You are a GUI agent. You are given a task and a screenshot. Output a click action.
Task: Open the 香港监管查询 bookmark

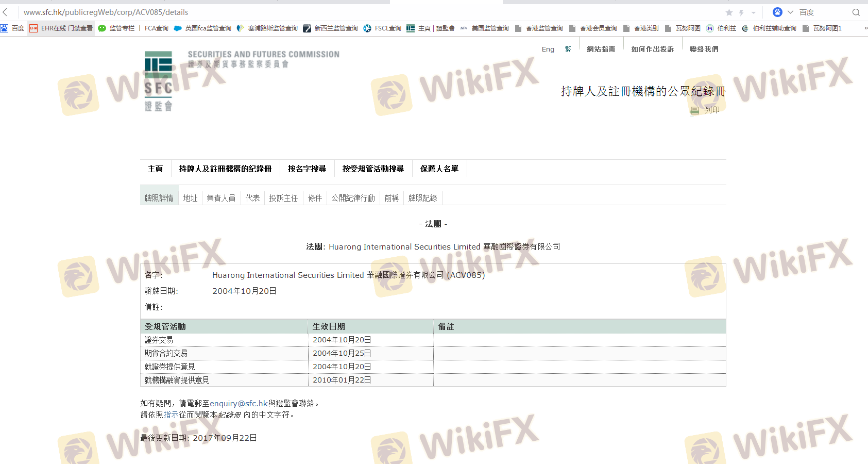pyautogui.click(x=539, y=28)
